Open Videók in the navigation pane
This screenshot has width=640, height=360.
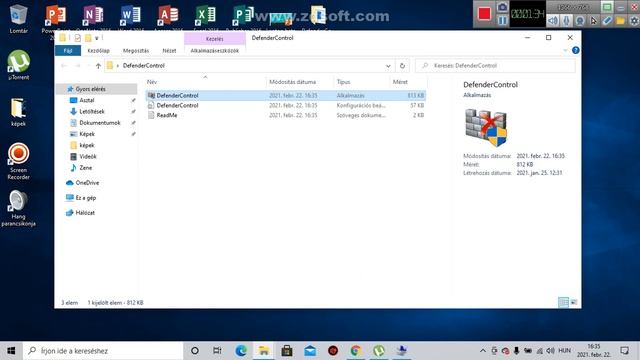88,156
